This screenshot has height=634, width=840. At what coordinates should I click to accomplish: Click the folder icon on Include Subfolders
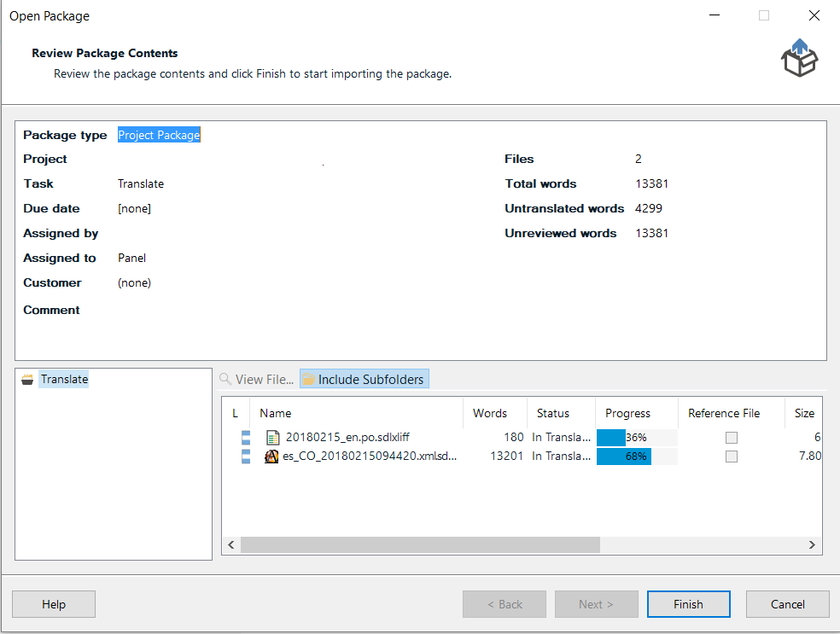[x=308, y=379]
